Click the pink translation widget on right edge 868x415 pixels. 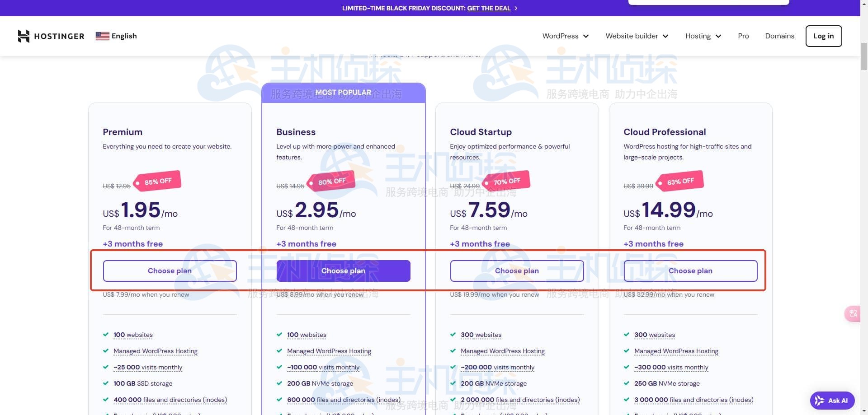853,313
